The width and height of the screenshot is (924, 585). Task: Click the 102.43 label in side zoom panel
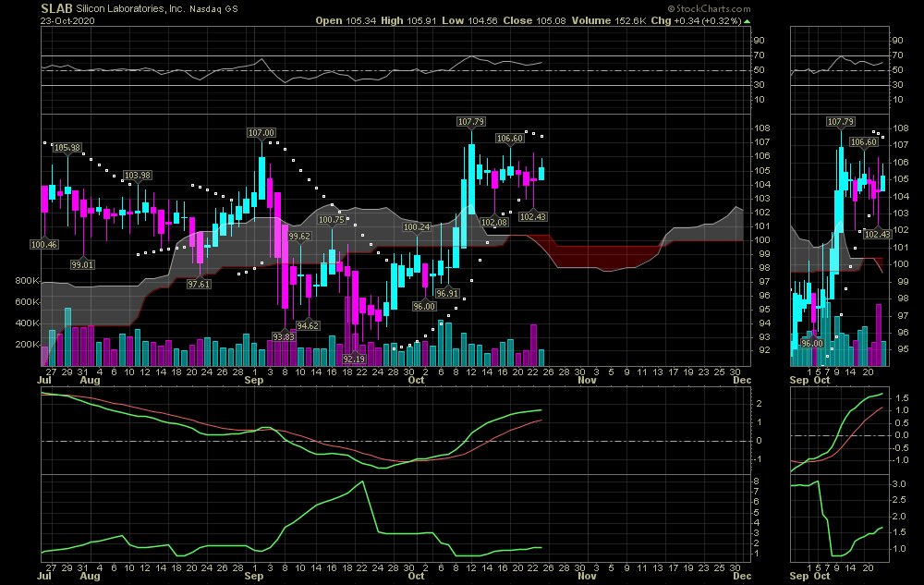point(878,234)
